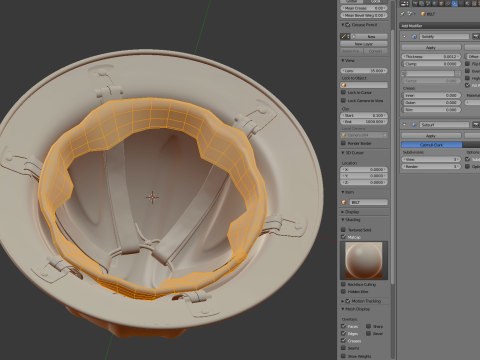The height and width of the screenshot is (360, 480).
Task: Enable Backface Culling checkbox
Action: [343, 284]
